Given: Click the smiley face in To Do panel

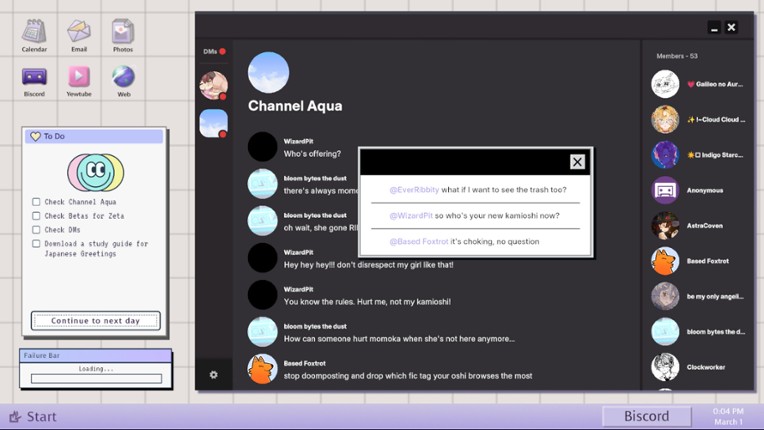Looking at the screenshot, I should click(x=96, y=172).
